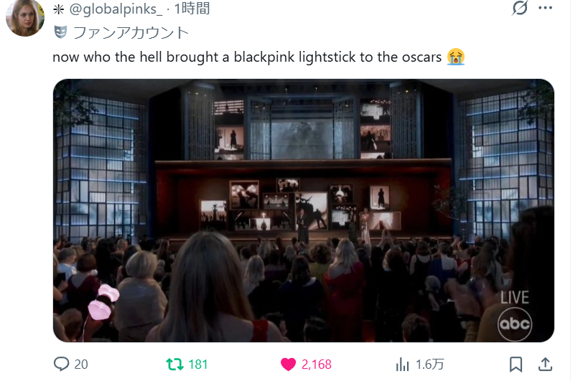The image size is (588, 381).
Task: Click the @globalpinks_ handle
Action: pos(116,9)
